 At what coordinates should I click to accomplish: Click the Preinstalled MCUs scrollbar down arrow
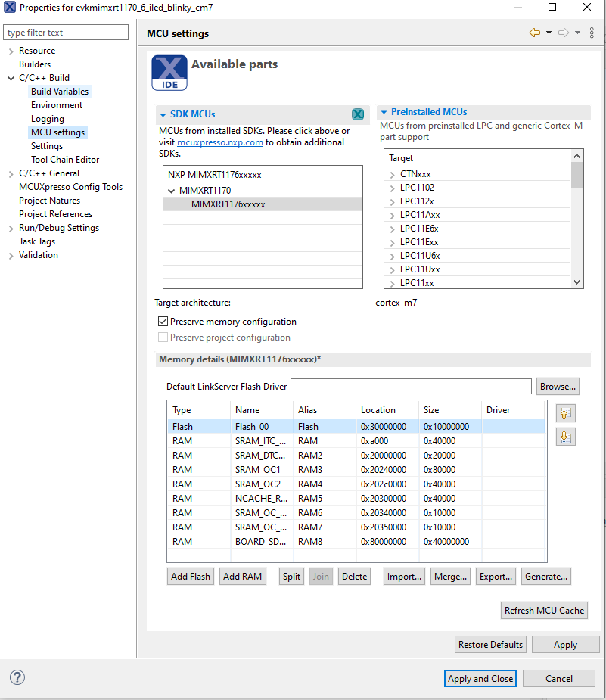coord(576,282)
